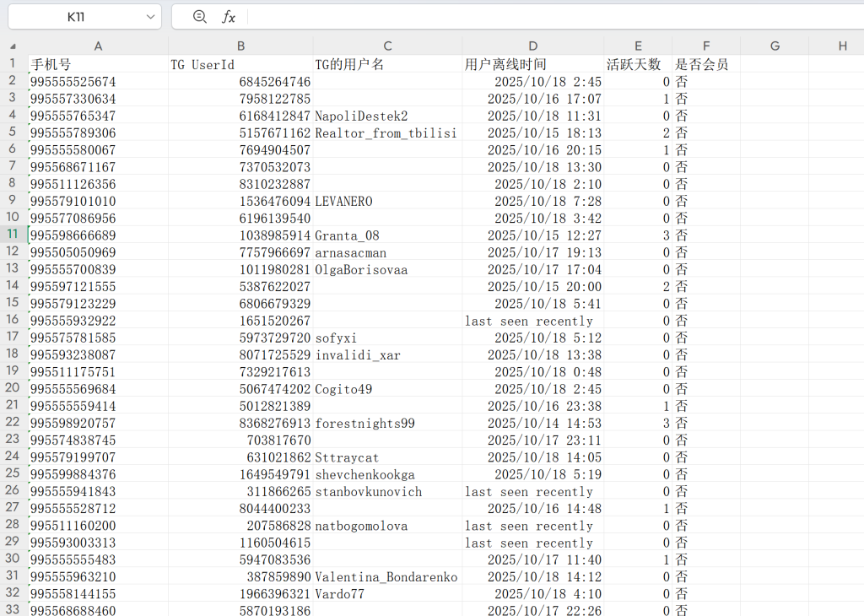This screenshot has width=864, height=616.
Task: Select username cell Vardo77
Action: 387,593
